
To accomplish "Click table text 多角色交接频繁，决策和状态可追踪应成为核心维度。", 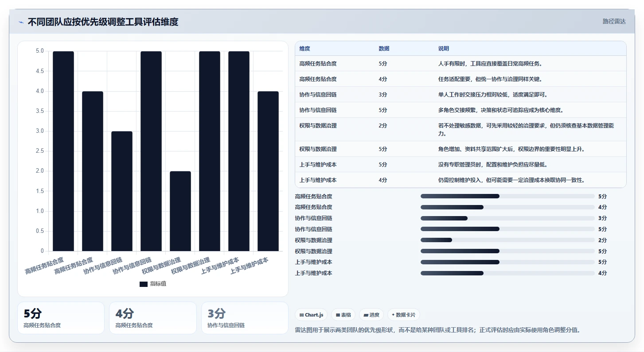I will [501, 110].
